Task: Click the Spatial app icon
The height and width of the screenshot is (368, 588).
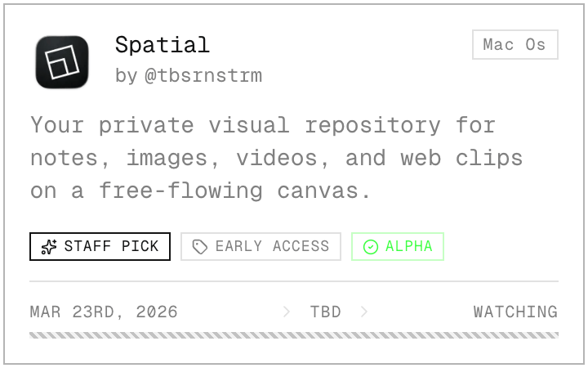Action: [62, 62]
